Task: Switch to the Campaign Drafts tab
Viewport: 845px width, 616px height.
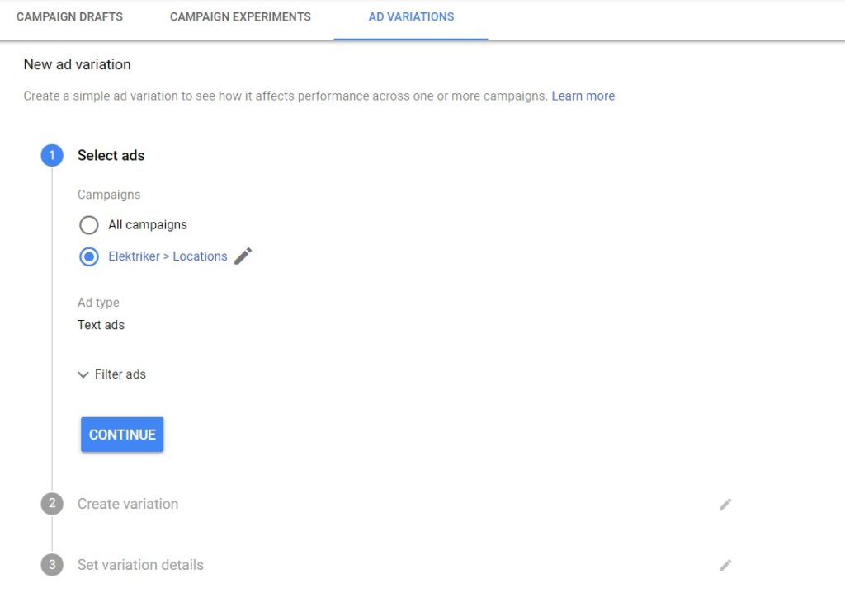Action: [69, 16]
